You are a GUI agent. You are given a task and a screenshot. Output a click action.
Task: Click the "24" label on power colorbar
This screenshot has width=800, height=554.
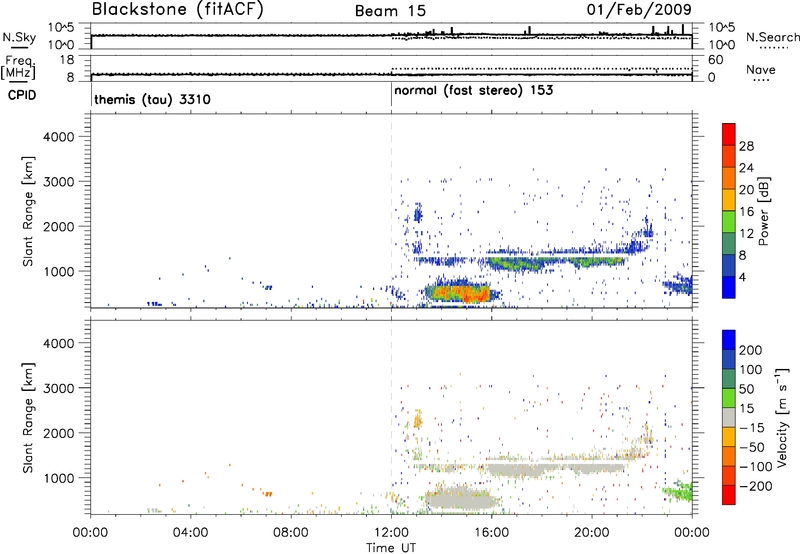(x=746, y=168)
